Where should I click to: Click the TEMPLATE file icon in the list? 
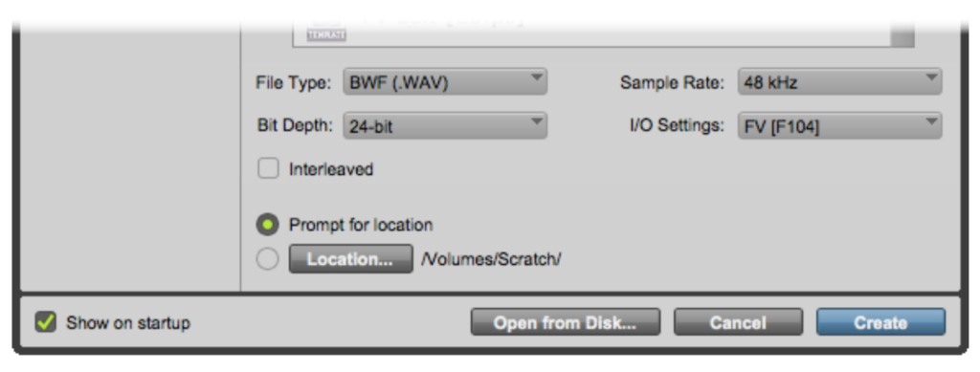click(326, 35)
